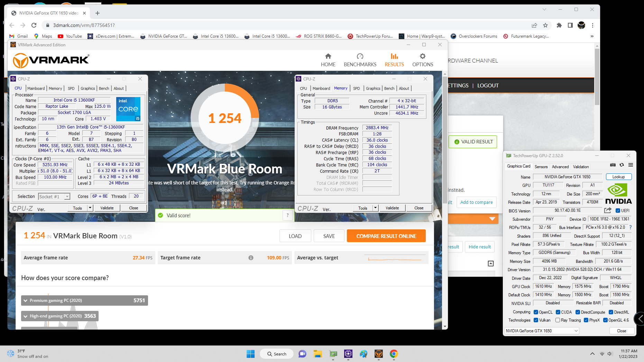The image size is (644, 362).
Task: Open Advanced tab in GPU-Z
Action: tap(560, 166)
